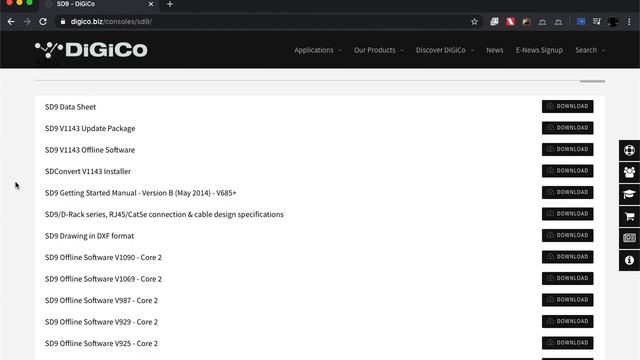The image size is (640, 360).
Task: Download SD9 Offline Software V987
Action: (567, 300)
